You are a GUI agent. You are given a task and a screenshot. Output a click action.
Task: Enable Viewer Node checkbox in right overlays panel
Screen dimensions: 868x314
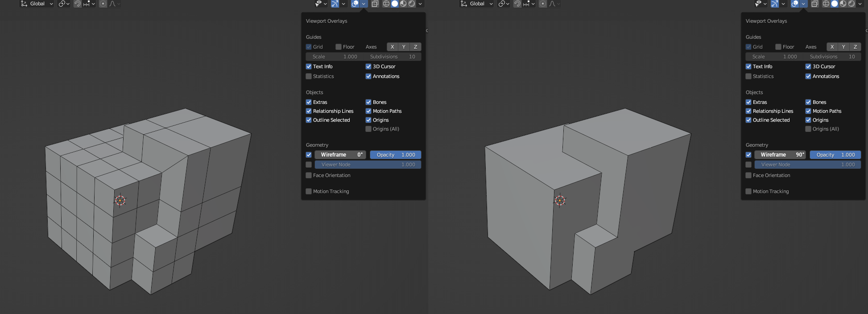pos(748,165)
